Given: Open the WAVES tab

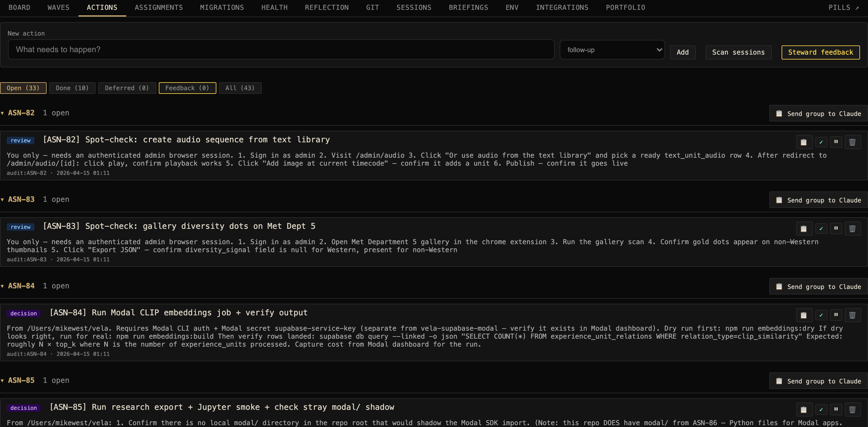Looking at the screenshot, I should pos(58,7).
